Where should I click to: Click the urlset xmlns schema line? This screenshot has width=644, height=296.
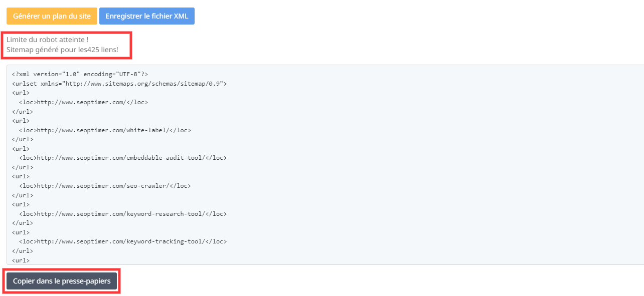coord(119,84)
